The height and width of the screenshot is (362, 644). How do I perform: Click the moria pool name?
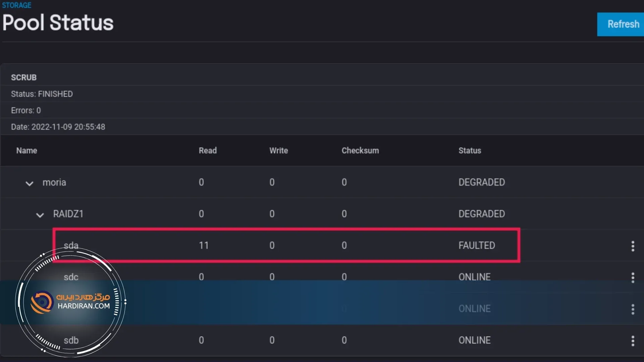pos(54,182)
